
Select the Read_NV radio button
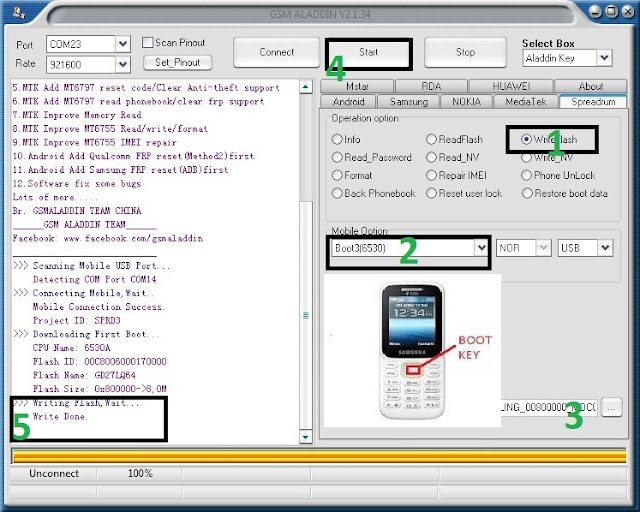431,157
